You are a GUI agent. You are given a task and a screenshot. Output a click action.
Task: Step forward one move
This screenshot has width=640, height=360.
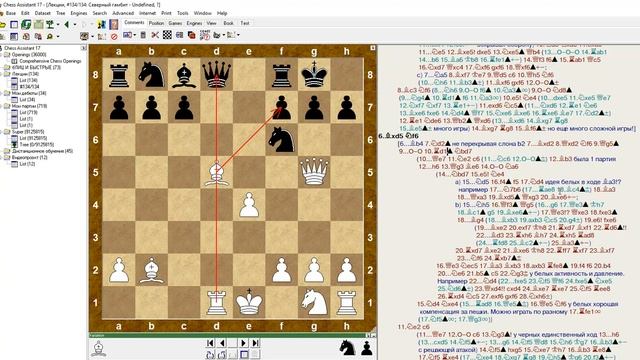tap(244, 343)
